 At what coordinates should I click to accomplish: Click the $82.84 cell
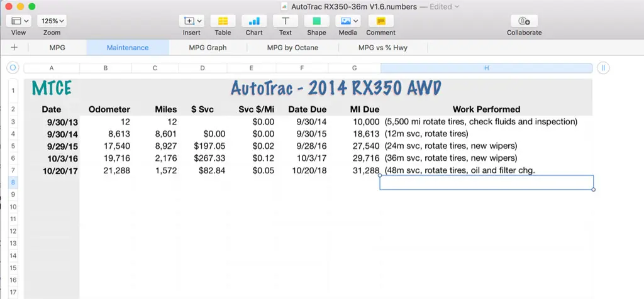(x=202, y=170)
